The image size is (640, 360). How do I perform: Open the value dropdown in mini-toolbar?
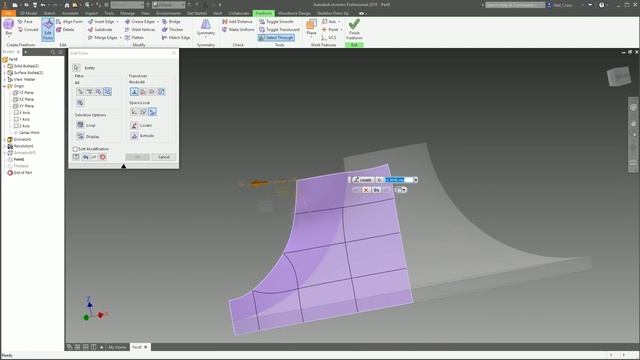[x=416, y=180]
